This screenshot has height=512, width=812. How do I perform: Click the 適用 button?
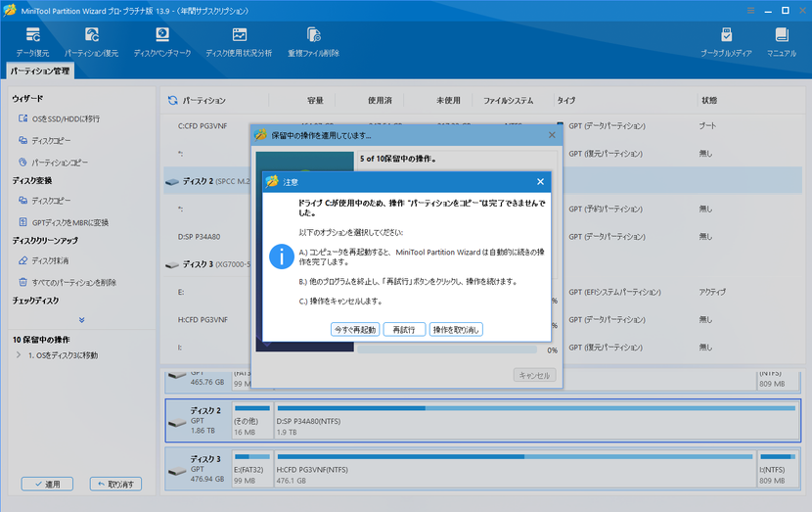[x=47, y=484]
